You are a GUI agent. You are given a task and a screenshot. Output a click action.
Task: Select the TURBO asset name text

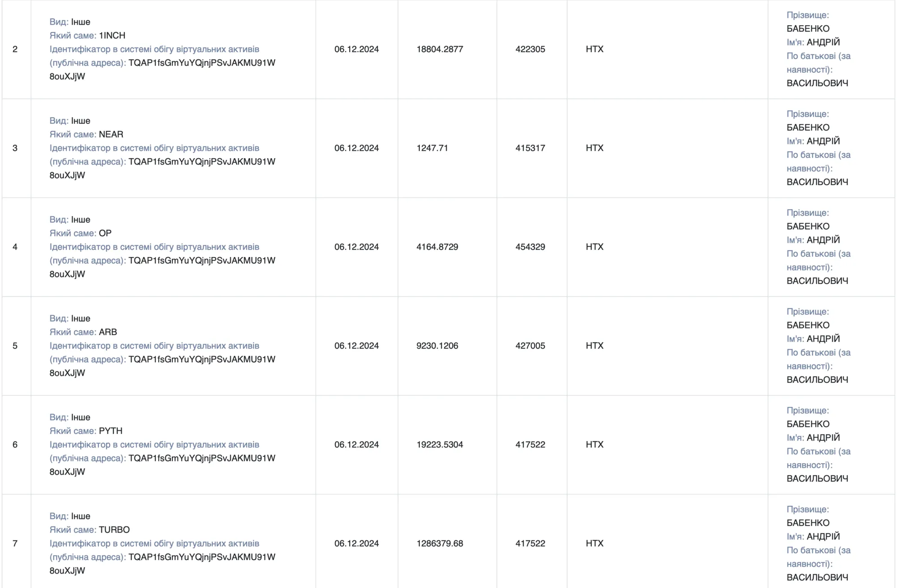(x=114, y=530)
